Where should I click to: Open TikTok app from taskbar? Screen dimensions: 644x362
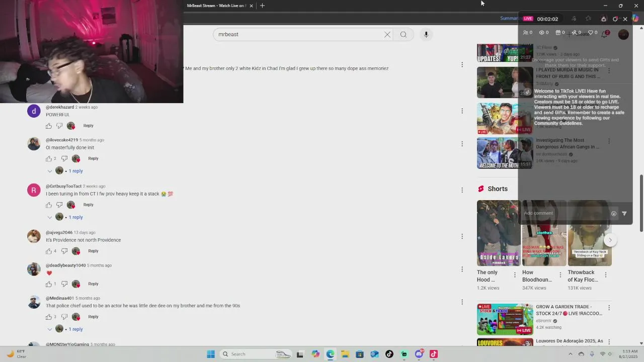pyautogui.click(x=389, y=354)
